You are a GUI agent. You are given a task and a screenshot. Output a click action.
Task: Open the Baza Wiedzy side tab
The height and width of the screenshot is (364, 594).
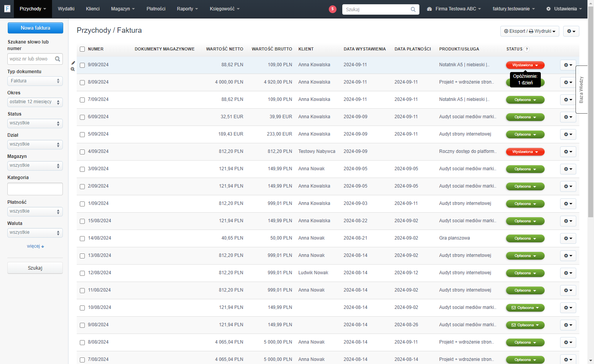581,89
